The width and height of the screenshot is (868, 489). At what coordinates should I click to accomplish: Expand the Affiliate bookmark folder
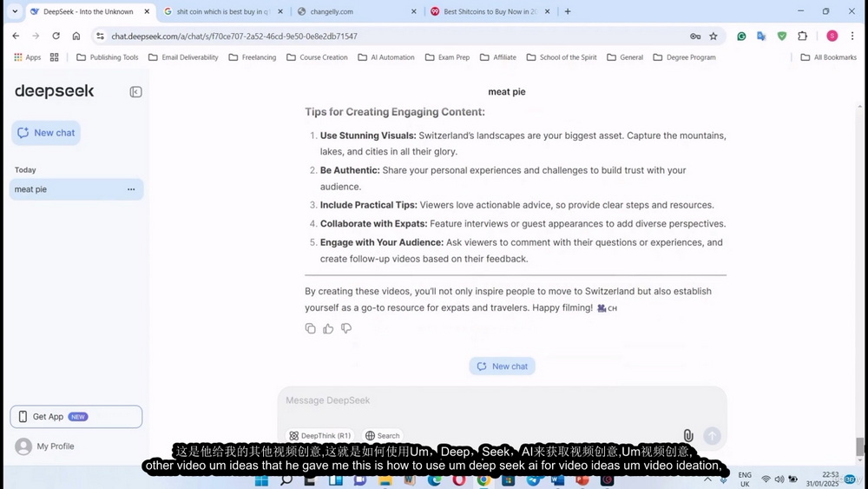click(x=498, y=57)
